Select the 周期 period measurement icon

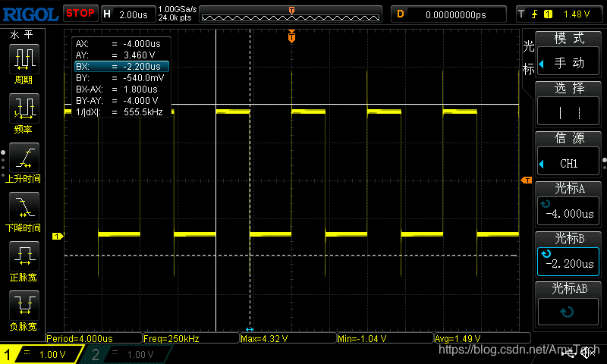click(24, 59)
